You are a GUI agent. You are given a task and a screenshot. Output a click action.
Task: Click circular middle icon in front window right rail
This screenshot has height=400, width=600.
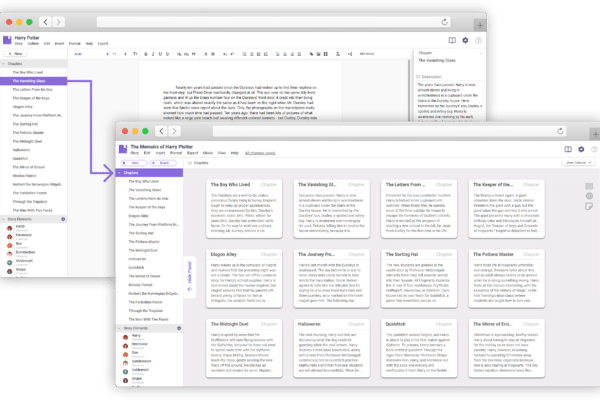589,196
